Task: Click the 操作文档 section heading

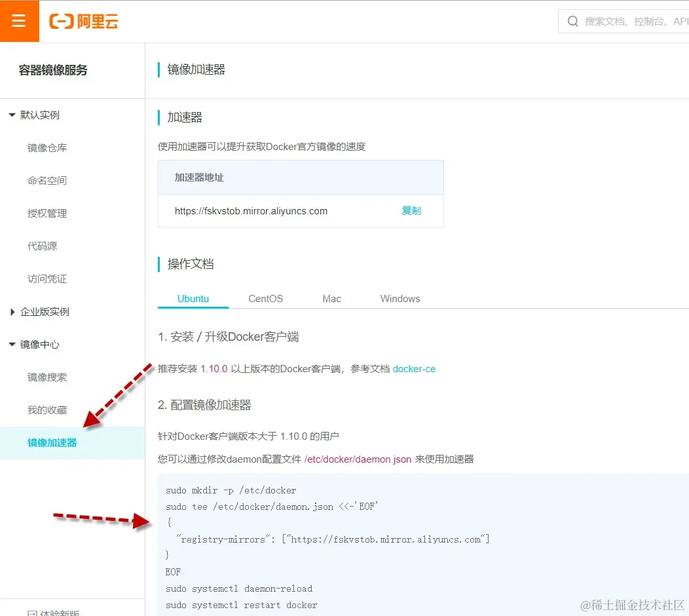Action: (191, 264)
